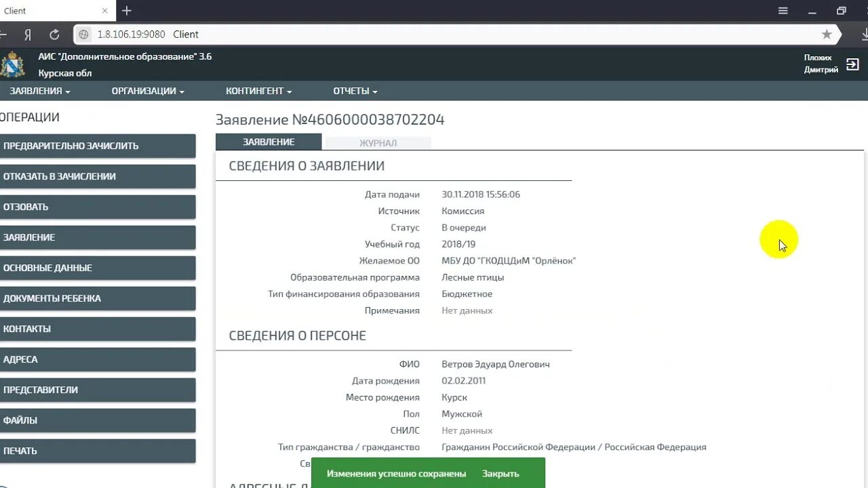Open a new browser tab with the plus icon
Image resolution: width=868 pixels, height=488 pixels.
(x=127, y=11)
